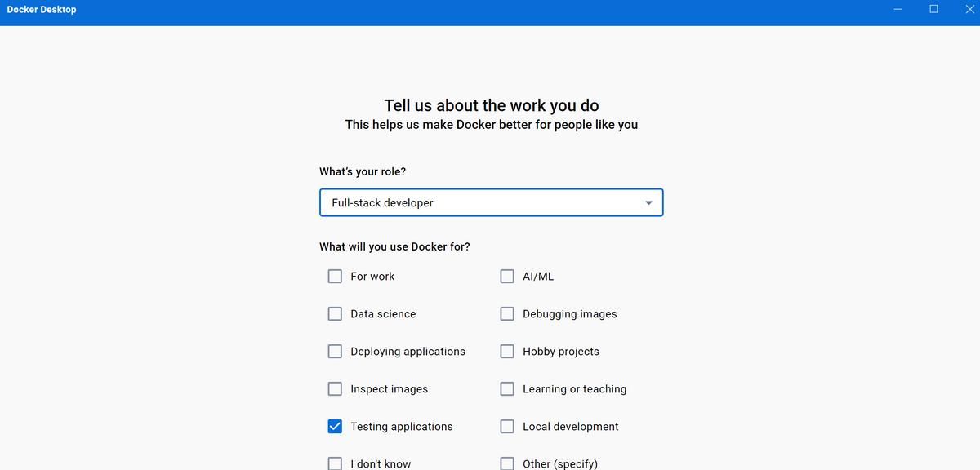Enable Learning or teaching

click(x=507, y=388)
